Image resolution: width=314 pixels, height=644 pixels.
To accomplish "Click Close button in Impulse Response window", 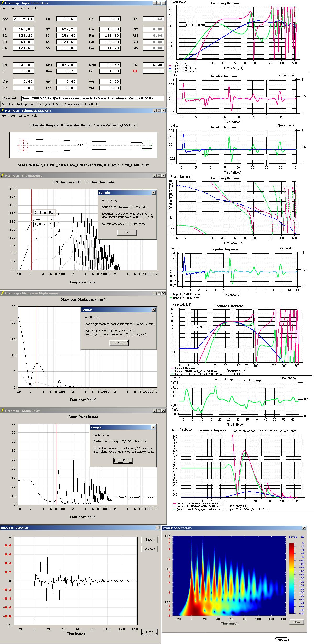I will click(149, 632).
